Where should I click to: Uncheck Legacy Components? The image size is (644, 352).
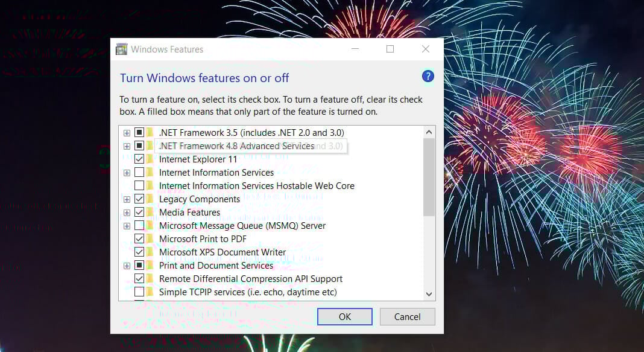(x=139, y=199)
